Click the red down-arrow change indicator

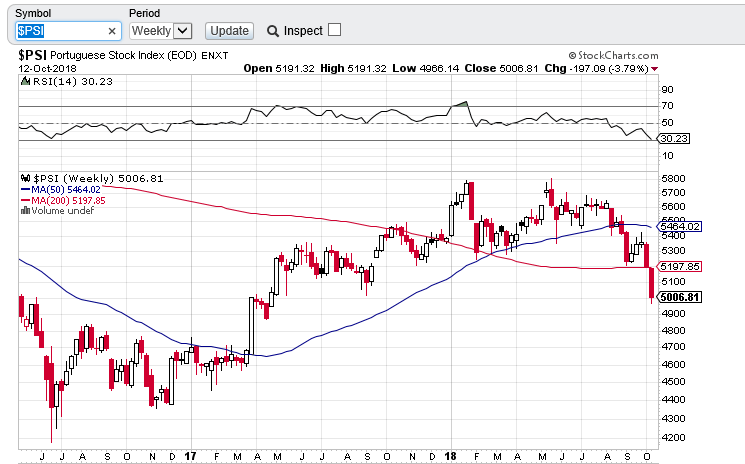[655, 69]
